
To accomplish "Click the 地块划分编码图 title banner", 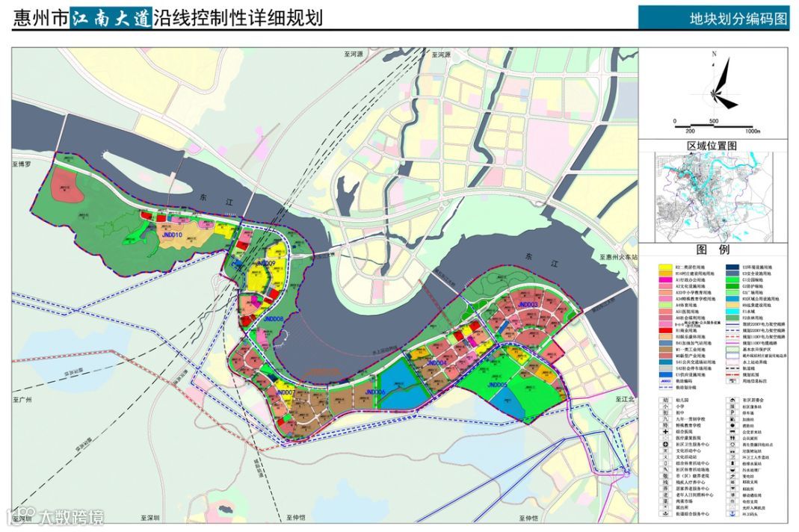I will 713,19.
